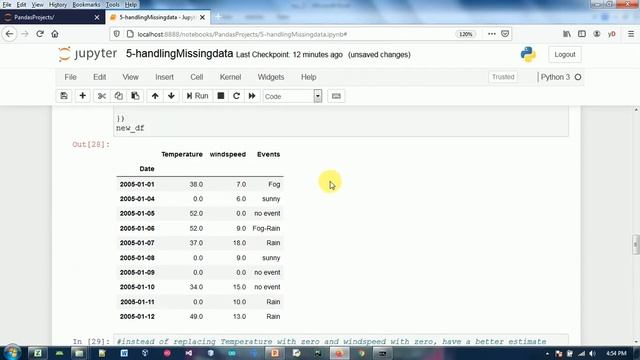The width and height of the screenshot is (640, 360).
Task: Open browser History menu
Action: [58, 4]
